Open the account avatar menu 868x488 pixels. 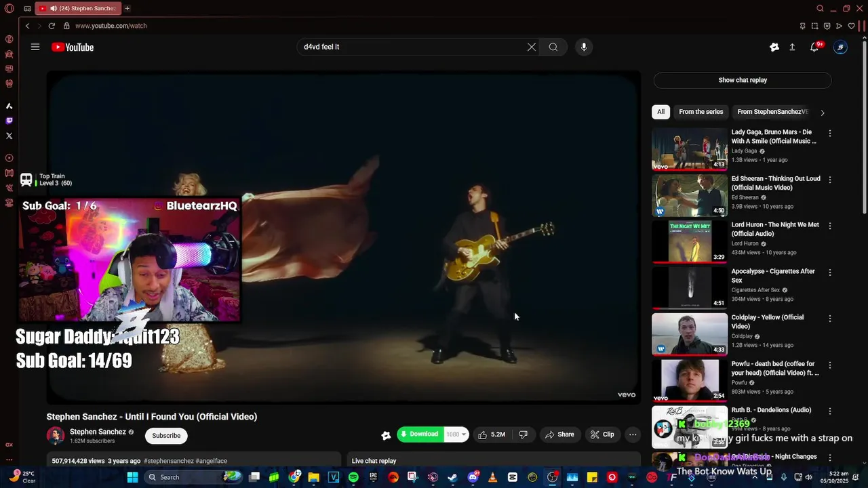click(x=840, y=47)
